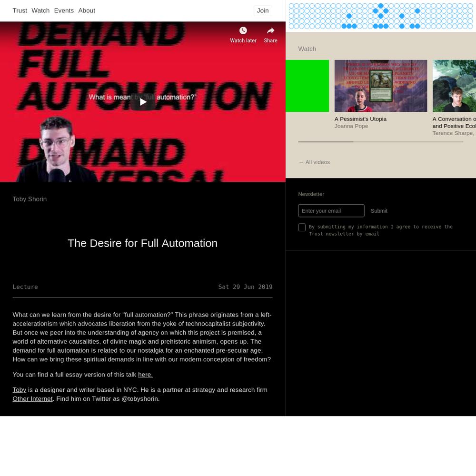Click the blue dot grid pattern
476x476 pixels.
380,16
